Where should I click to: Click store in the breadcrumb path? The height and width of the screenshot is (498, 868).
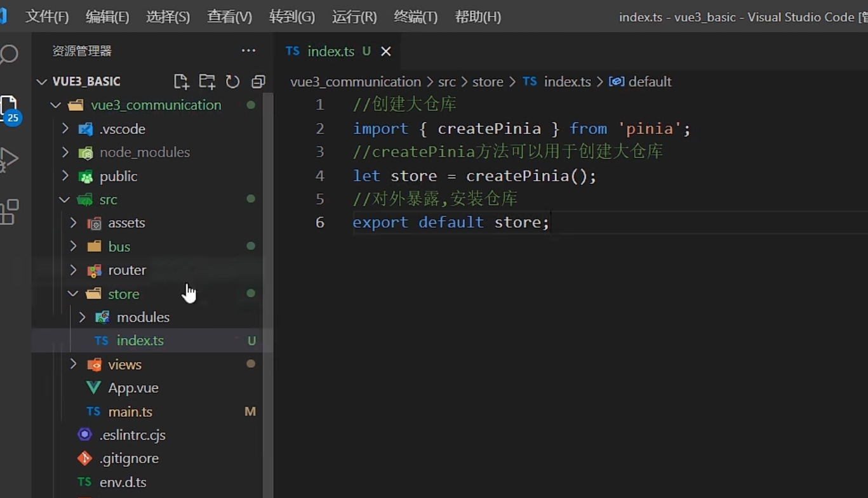click(x=488, y=81)
